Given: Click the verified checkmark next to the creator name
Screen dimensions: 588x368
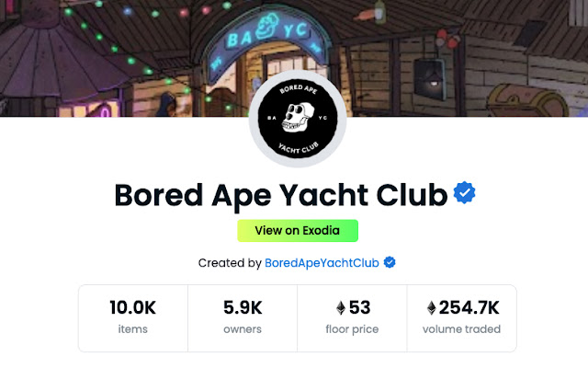Looking at the screenshot, I should click(x=390, y=263).
